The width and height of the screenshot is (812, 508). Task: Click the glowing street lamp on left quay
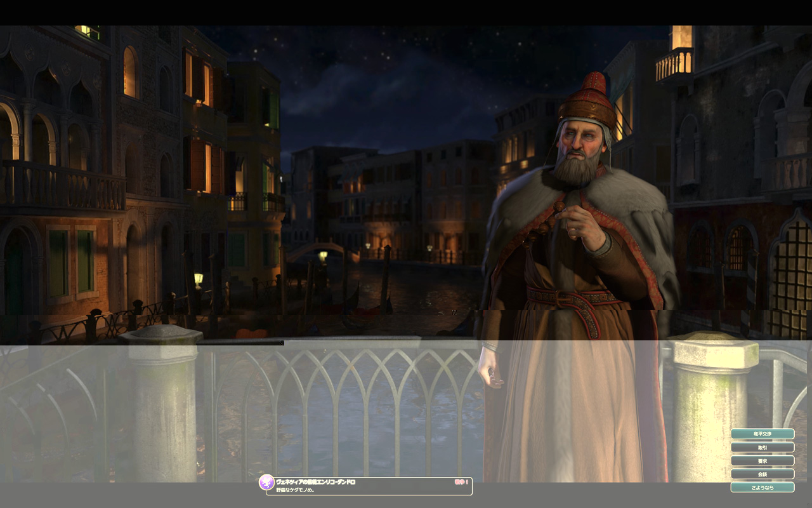point(199,278)
